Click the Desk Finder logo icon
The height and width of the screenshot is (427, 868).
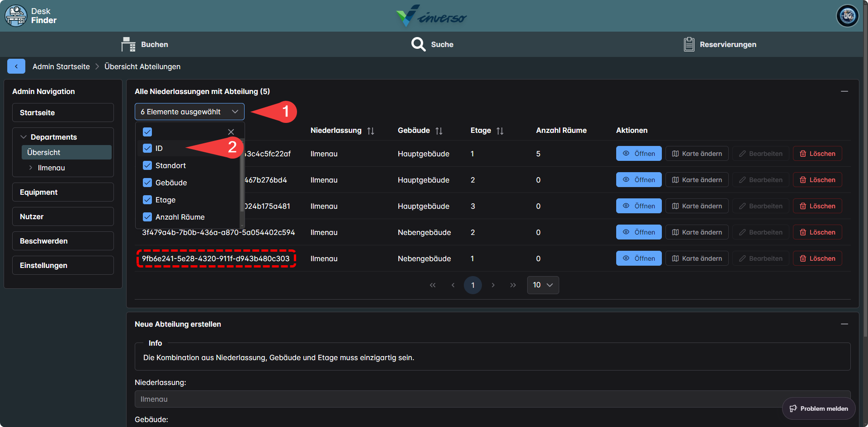click(x=16, y=16)
